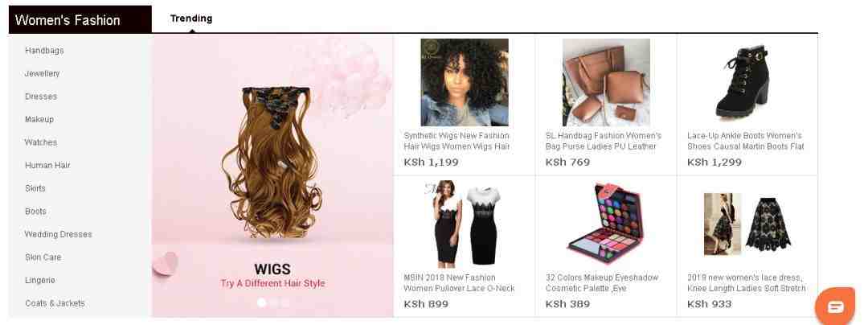Open the Trending tab
This screenshot has height=325, width=868.
[191, 19]
